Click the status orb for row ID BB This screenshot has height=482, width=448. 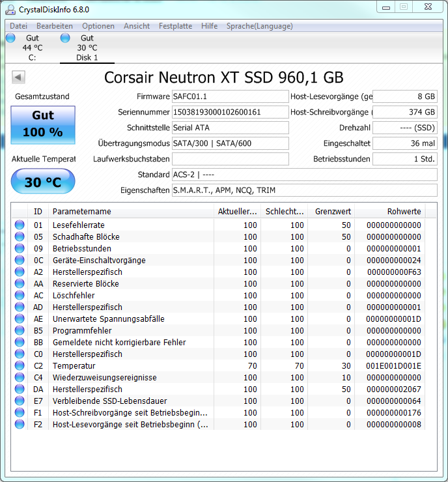pyautogui.click(x=20, y=342)
